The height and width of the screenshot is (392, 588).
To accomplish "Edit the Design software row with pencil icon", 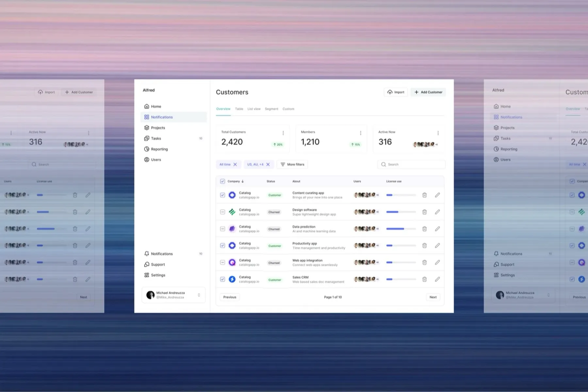I will coord(437,212).
